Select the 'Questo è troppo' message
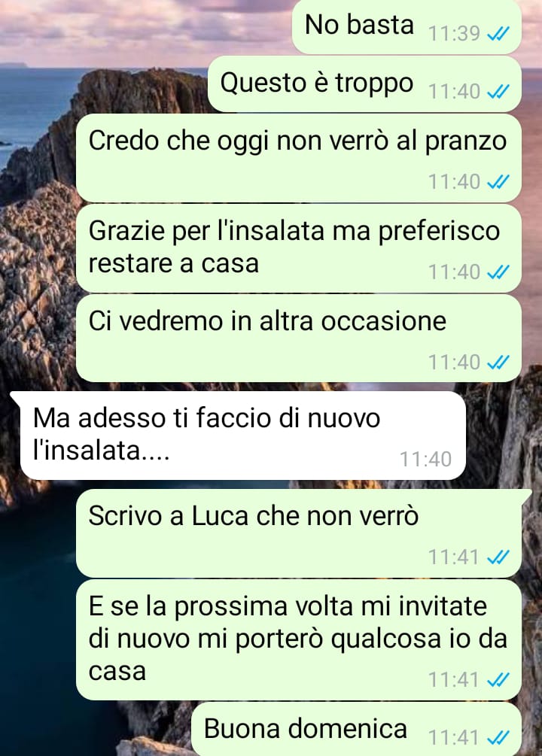Image resolution: width=542 pixels, height=756 pixels. click(365, 84)
